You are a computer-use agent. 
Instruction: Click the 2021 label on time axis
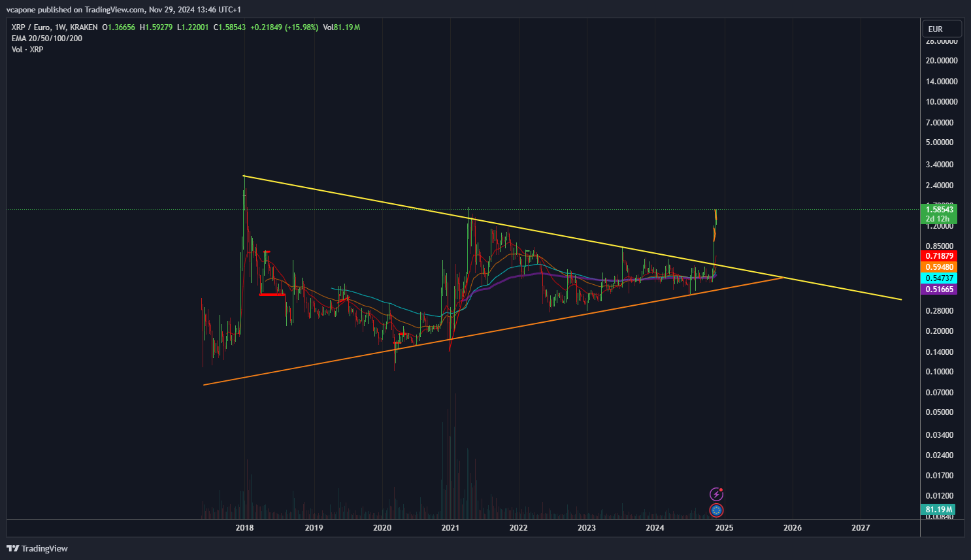click(450, 528)
